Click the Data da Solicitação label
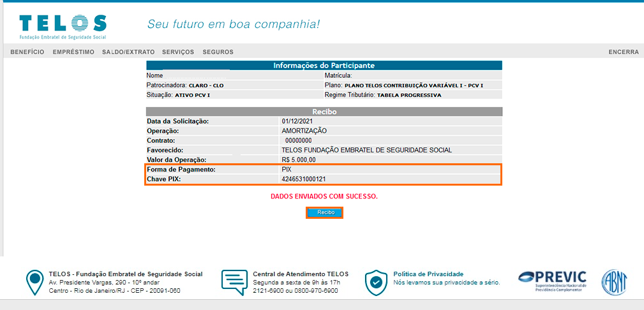 178,121
